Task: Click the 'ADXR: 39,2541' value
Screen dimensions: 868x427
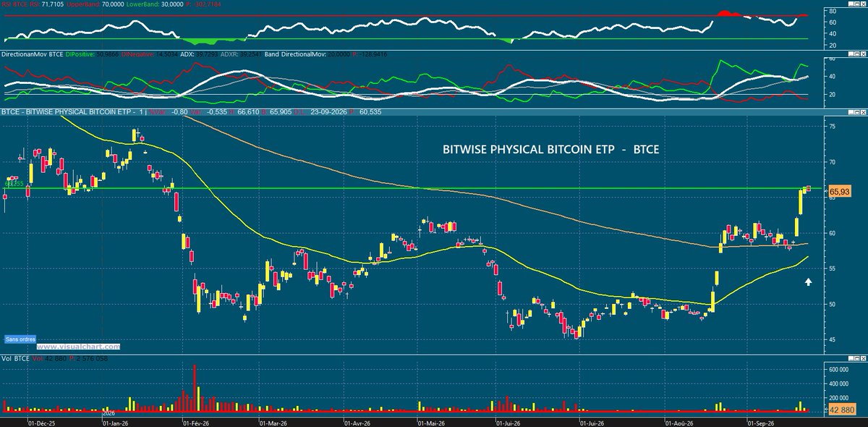Action: point(241,54)
